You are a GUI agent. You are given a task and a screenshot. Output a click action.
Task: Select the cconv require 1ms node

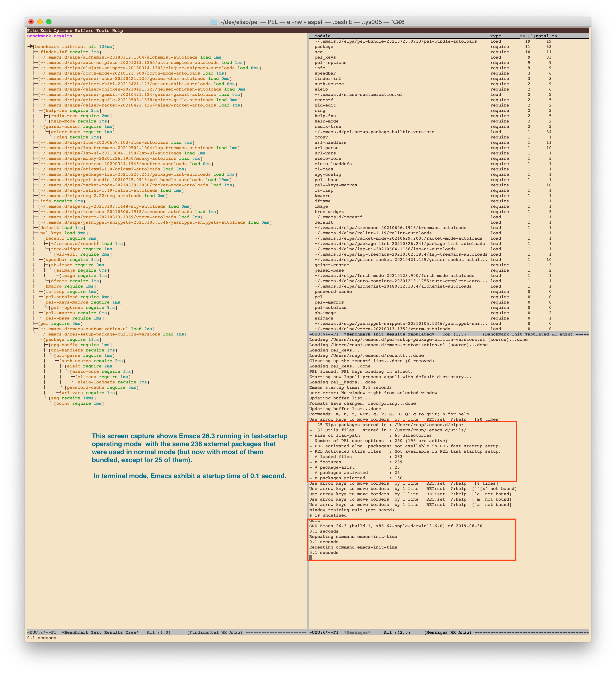79,403
